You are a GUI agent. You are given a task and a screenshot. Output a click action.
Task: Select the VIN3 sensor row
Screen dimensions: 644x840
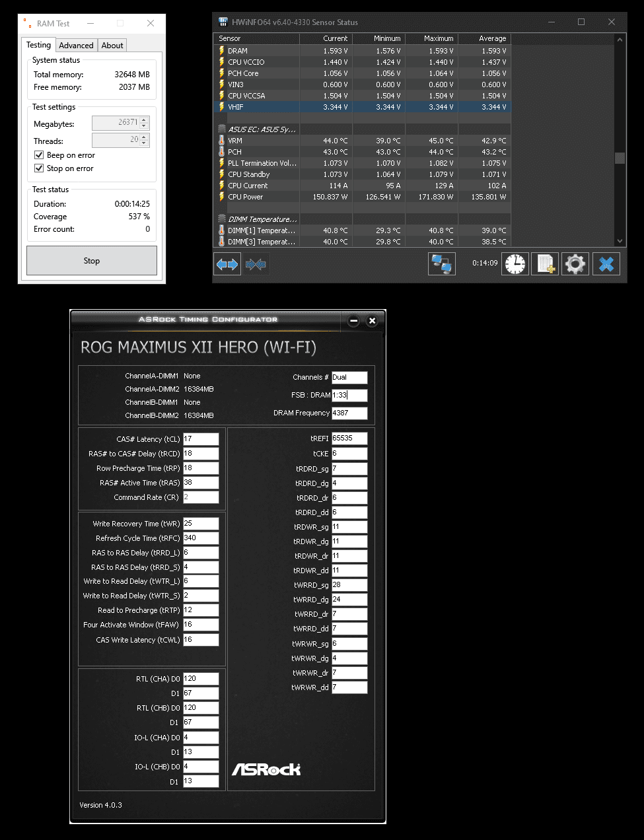[363, 84]
